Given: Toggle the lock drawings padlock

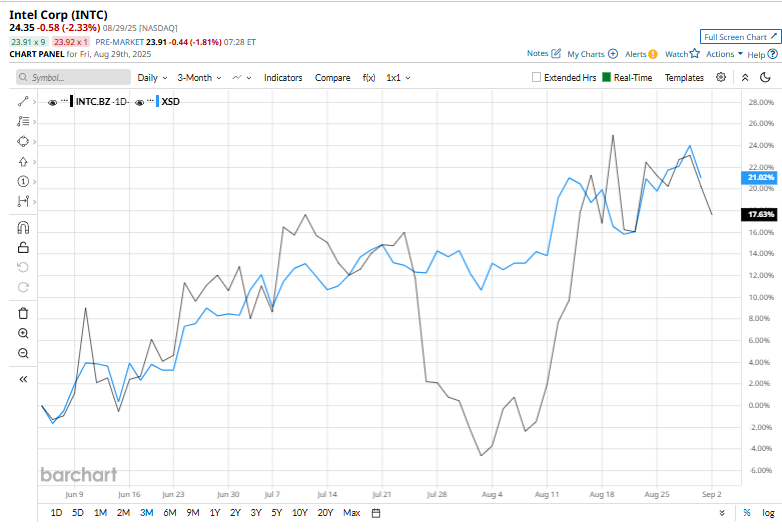Looking at the screenshot, I should 23,247.
